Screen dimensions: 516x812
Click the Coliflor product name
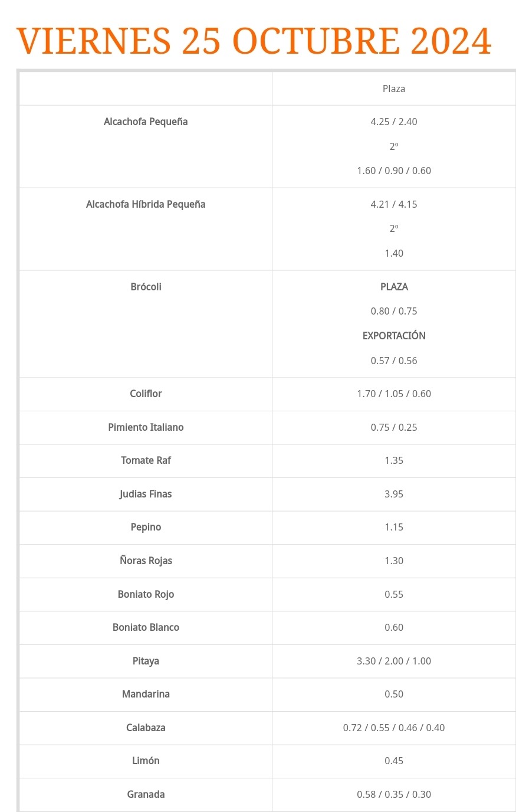pos(146,394)
